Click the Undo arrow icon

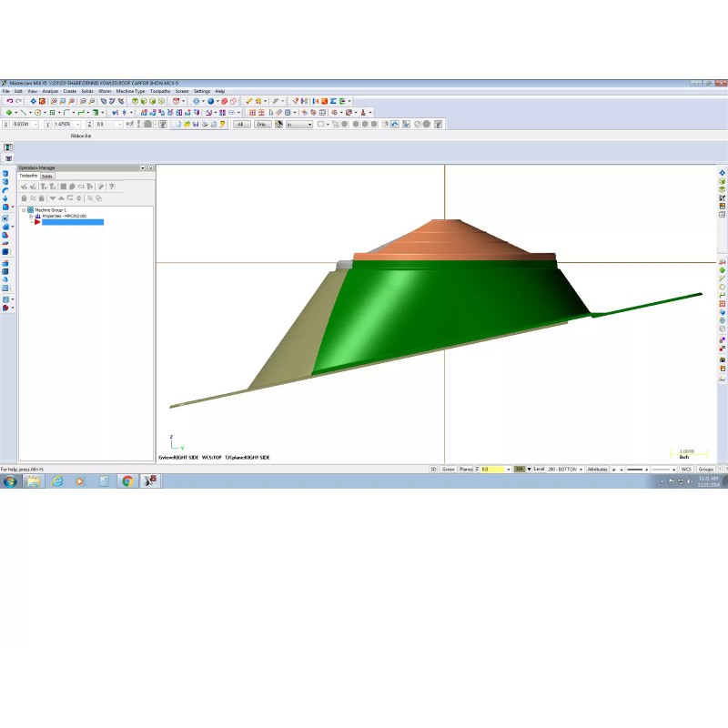(9, 101)
